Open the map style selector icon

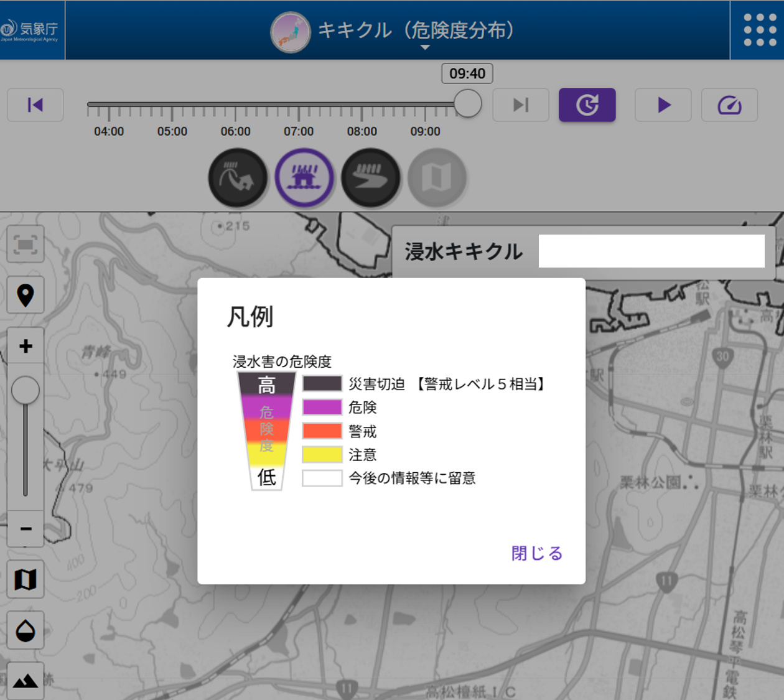pos(26,579)
